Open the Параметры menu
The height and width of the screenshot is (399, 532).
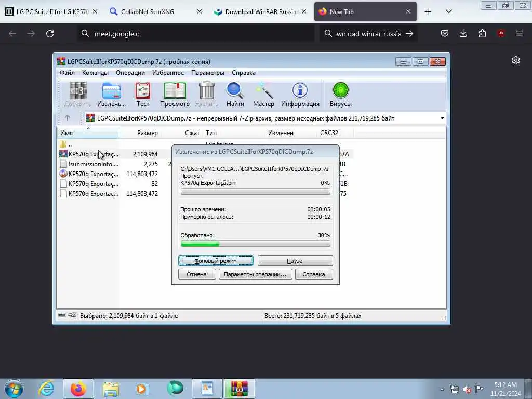pos(208,73)
